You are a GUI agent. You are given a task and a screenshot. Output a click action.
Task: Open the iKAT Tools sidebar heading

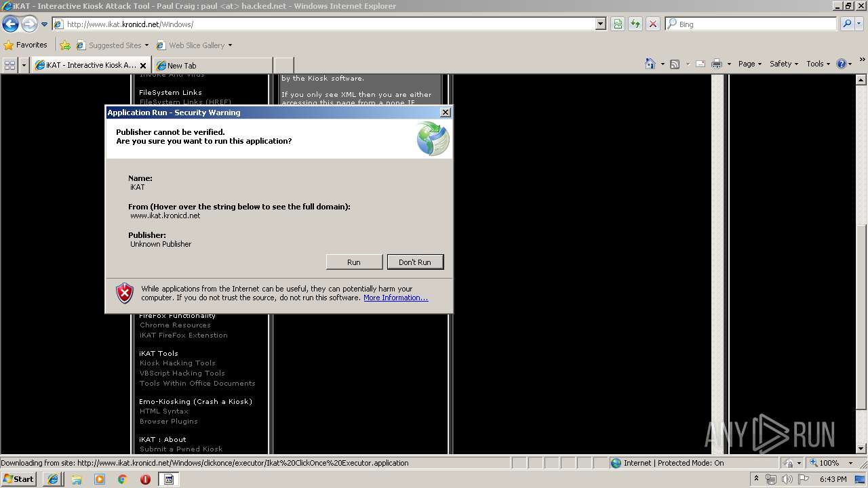pyautogui.click(x=159, y=353)
